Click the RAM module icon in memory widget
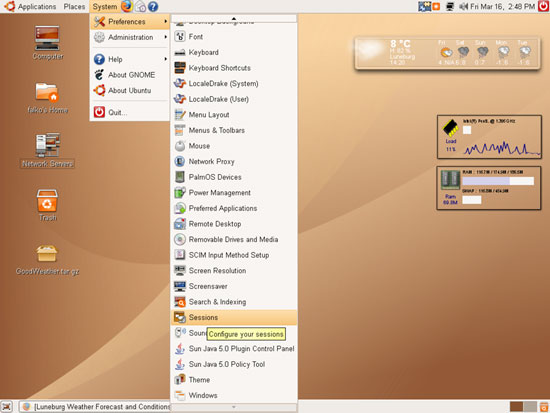 [x=450, y=180]
